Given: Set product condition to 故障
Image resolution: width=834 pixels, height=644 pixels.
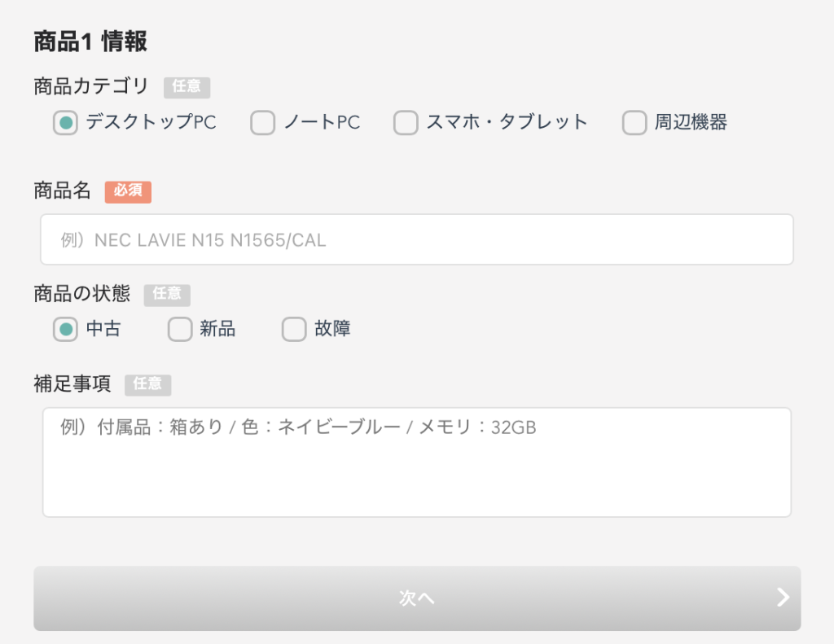Looking at the screenshot, I should tap(294, 330).
